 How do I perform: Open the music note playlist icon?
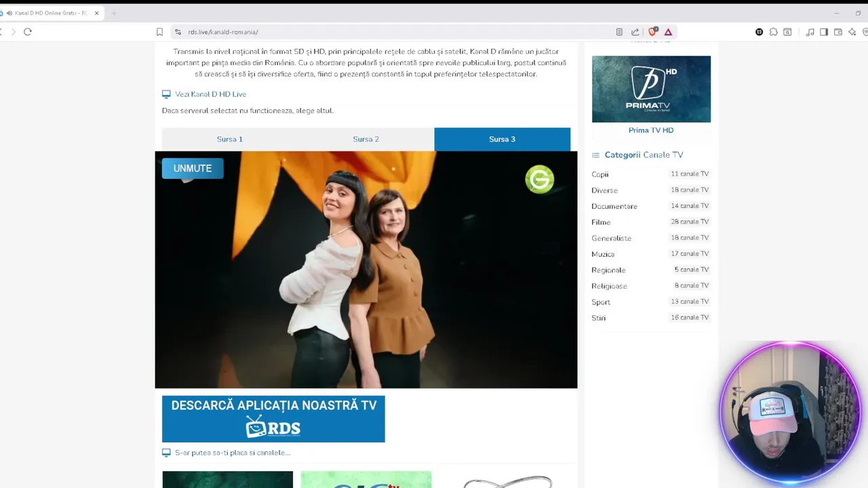(x=810, y=32)
